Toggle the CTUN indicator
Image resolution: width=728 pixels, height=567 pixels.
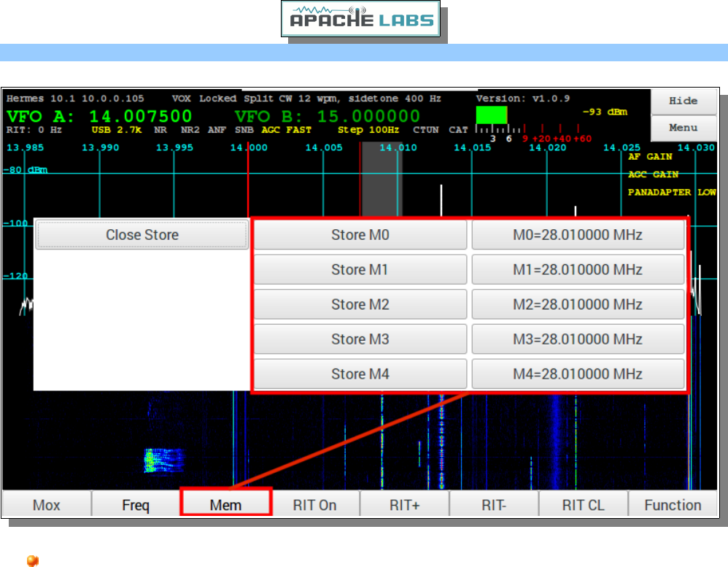coord(426,130)
